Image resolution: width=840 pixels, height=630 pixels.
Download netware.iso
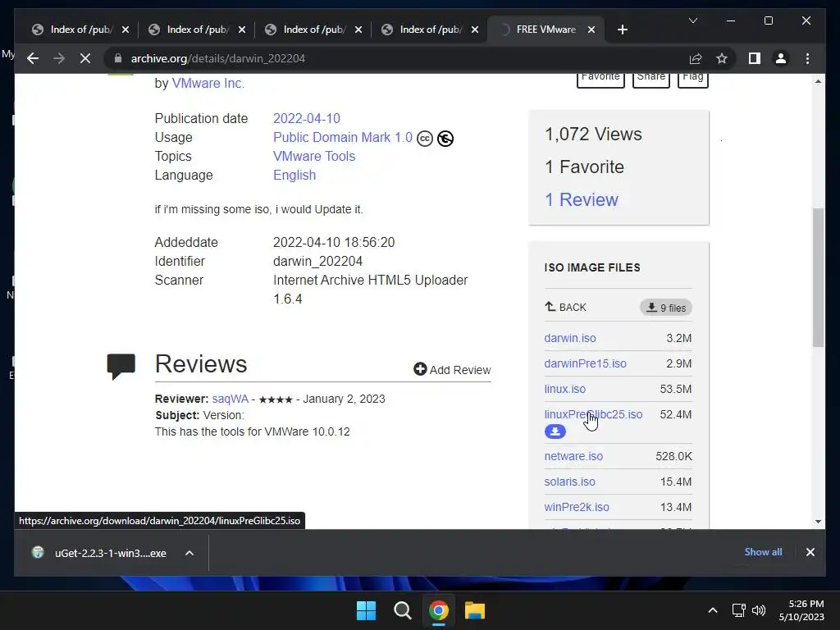pos(573,456)
